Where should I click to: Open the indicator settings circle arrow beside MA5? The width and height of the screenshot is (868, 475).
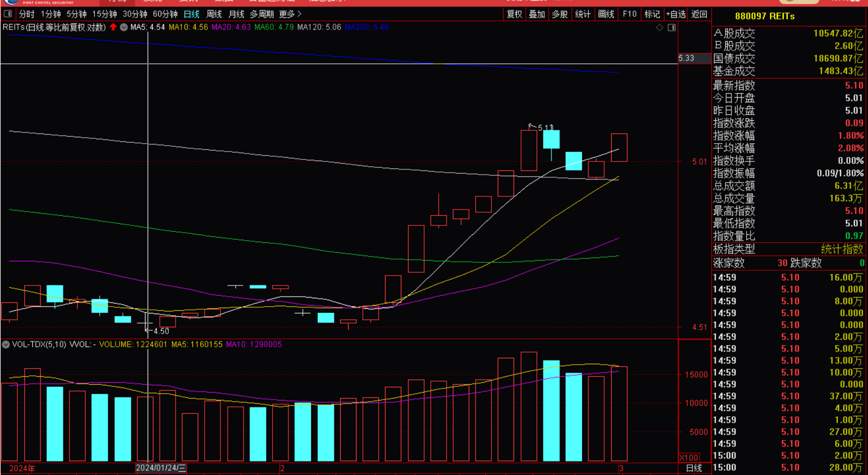click(x=124, y=27)
